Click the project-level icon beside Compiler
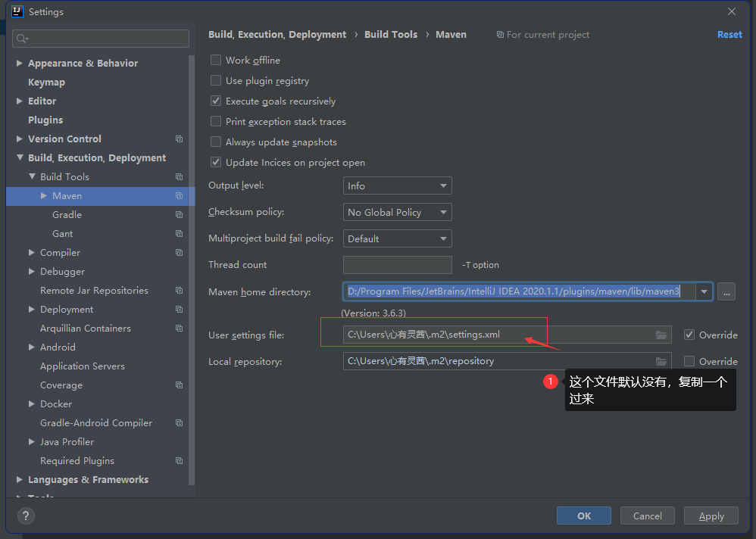The image size is (756, 539). [x=180, y=252]
